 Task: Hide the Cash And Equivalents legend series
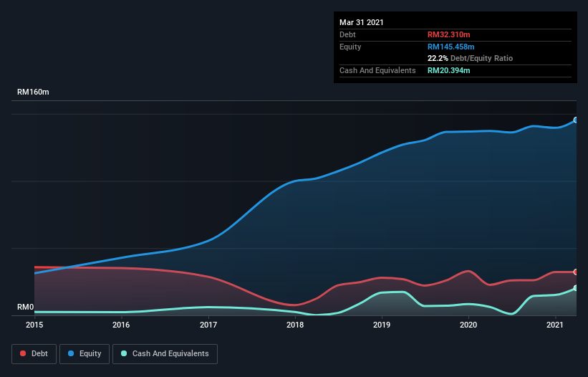tap(165, 353)
